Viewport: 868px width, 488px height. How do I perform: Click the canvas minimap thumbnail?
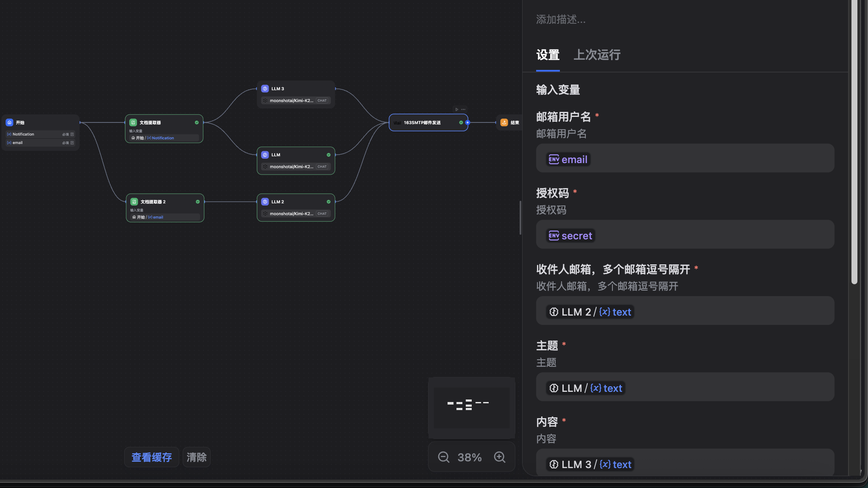click(x=471, y=408)
